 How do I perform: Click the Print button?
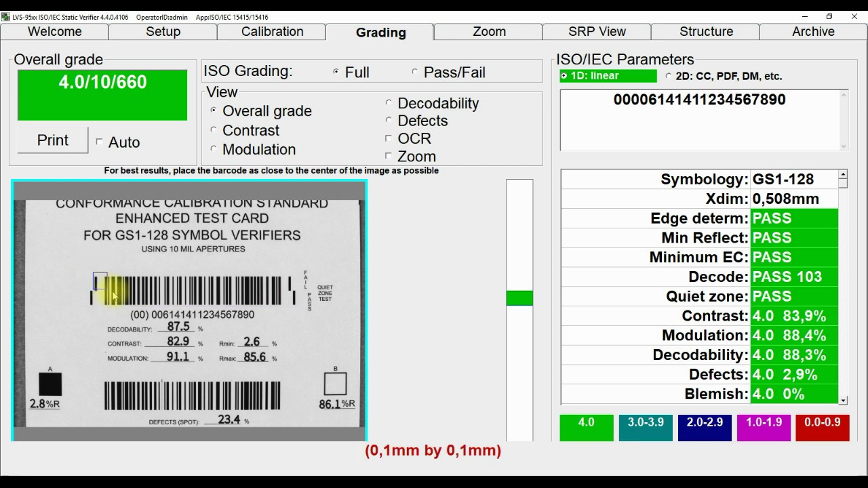point(53,140)
